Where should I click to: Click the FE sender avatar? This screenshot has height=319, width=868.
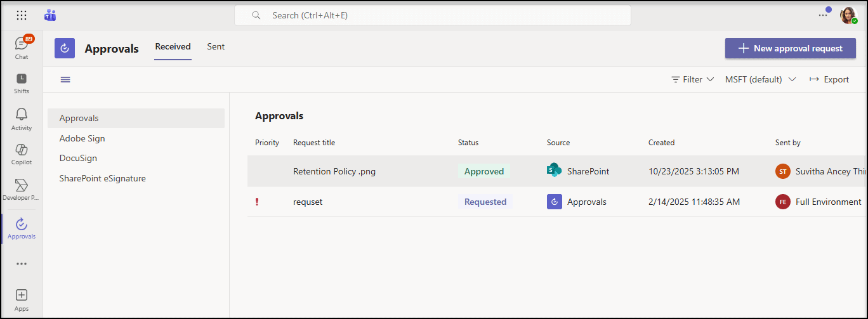coord(783,202)
